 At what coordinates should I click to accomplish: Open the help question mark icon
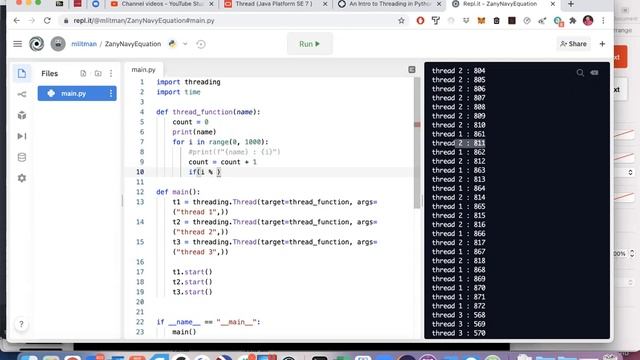pos(21,324)
